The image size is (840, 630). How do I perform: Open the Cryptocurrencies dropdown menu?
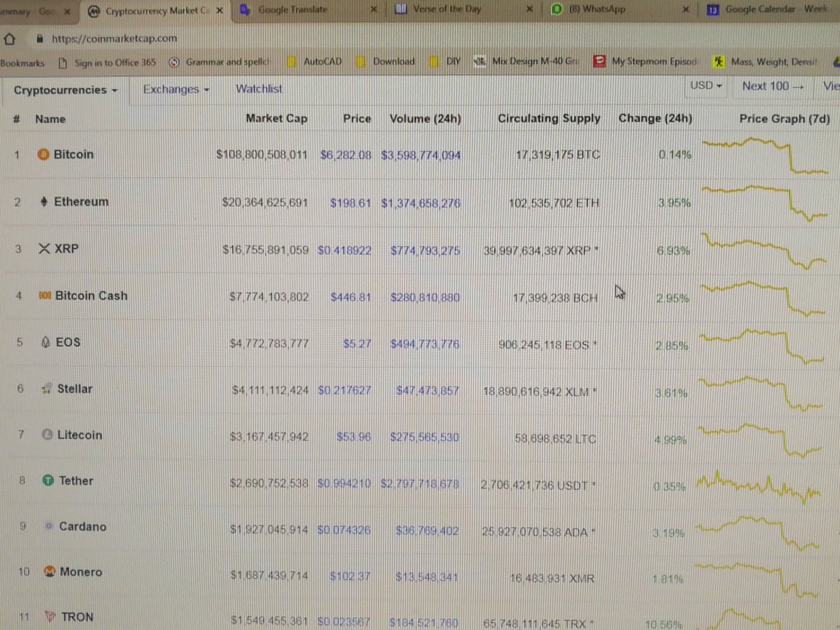pos(65,90)
